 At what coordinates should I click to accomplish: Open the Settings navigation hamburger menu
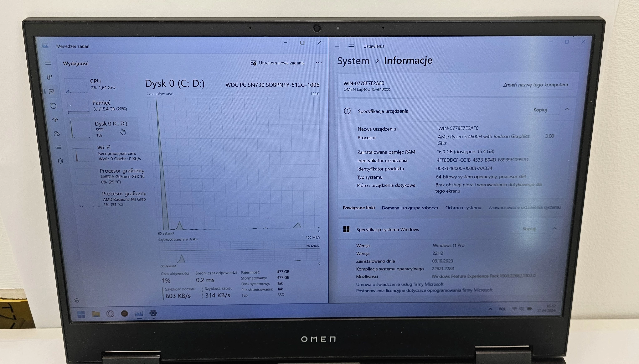(x=351, y=47)
